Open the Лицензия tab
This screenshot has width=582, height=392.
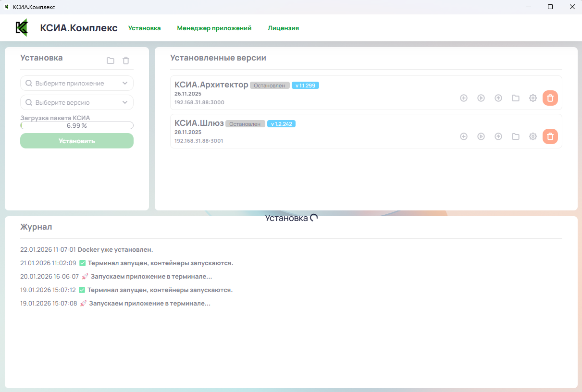pyautogui.click(x=283, y=28)
